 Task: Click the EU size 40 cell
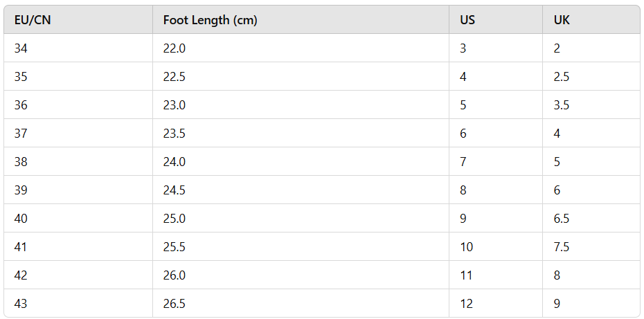[21, 219]
